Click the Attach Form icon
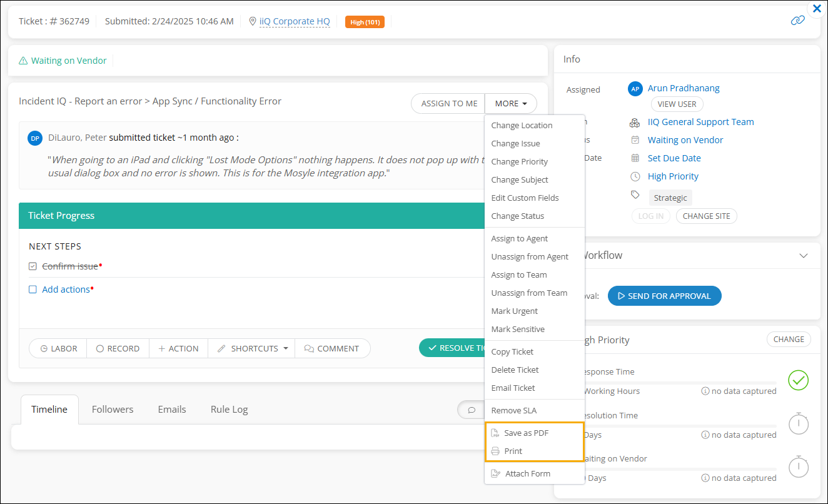 (496, 473)
